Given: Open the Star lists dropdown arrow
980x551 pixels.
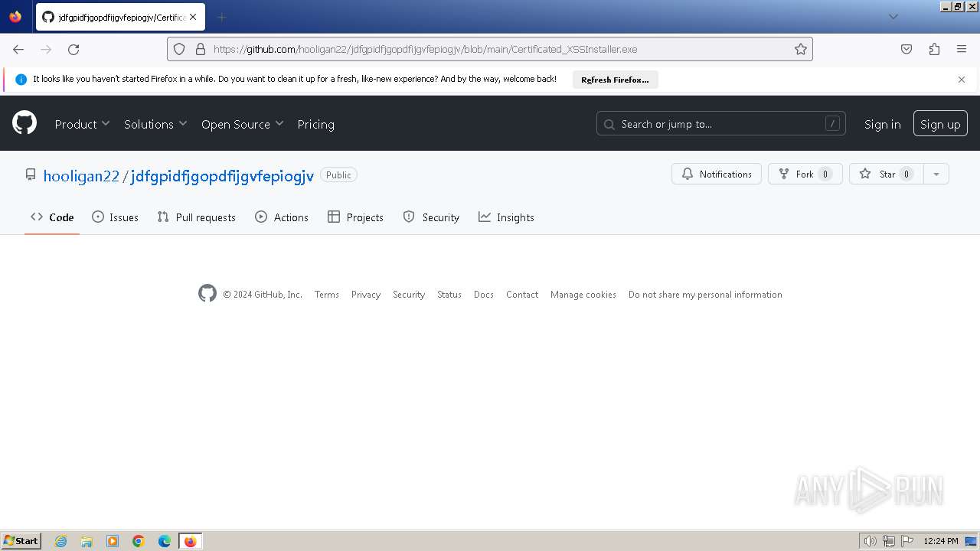Looking at the screenshot, I should pyautogui.click(x=936, y=174).
